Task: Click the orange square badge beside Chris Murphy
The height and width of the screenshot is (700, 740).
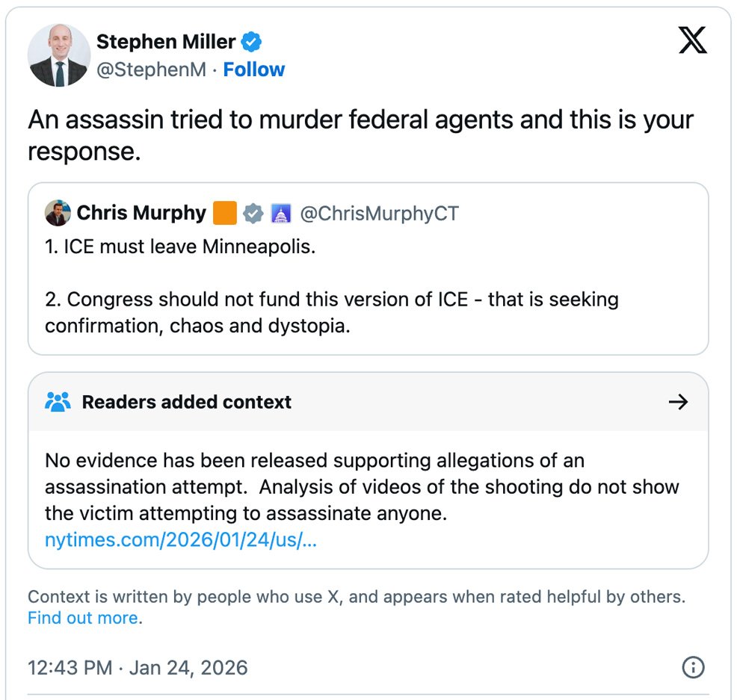Action: coord(225,214)
